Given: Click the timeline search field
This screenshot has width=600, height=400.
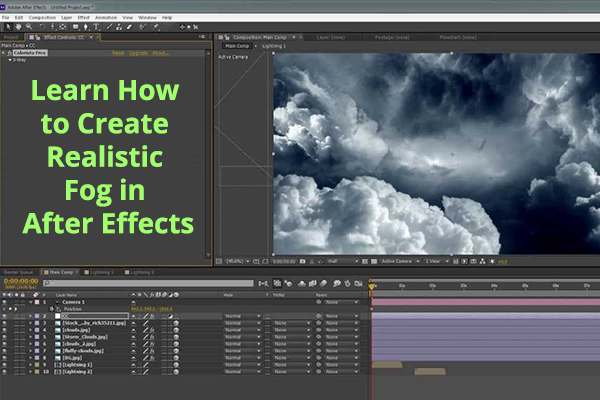Looking at the screenshot, I should pyautogui.click(x=148, y=283).
